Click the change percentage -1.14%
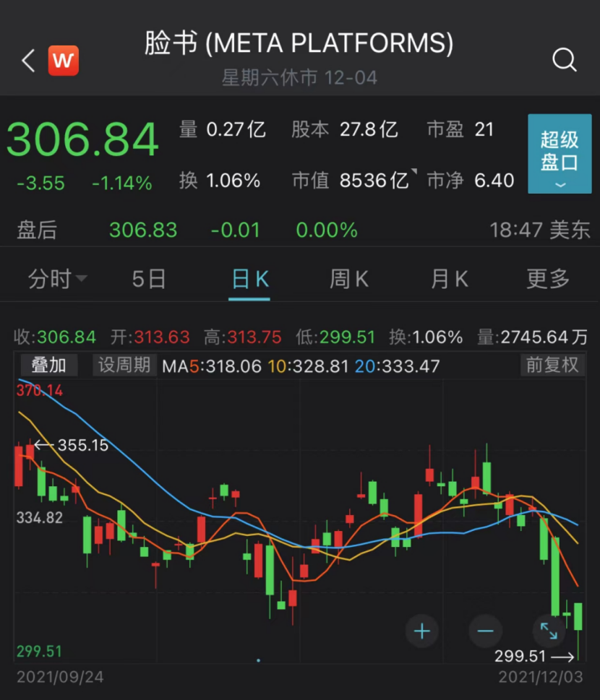 (x=122, y=183)
